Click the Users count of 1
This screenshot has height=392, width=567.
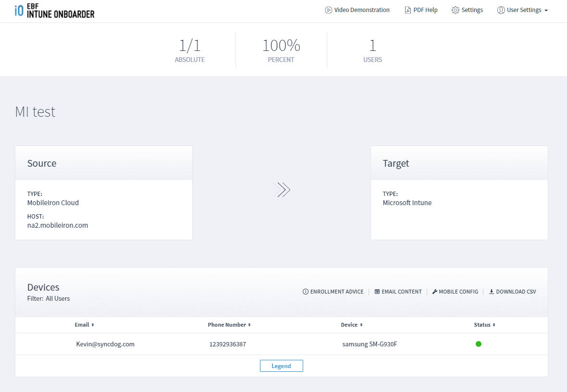click(372, 50)
